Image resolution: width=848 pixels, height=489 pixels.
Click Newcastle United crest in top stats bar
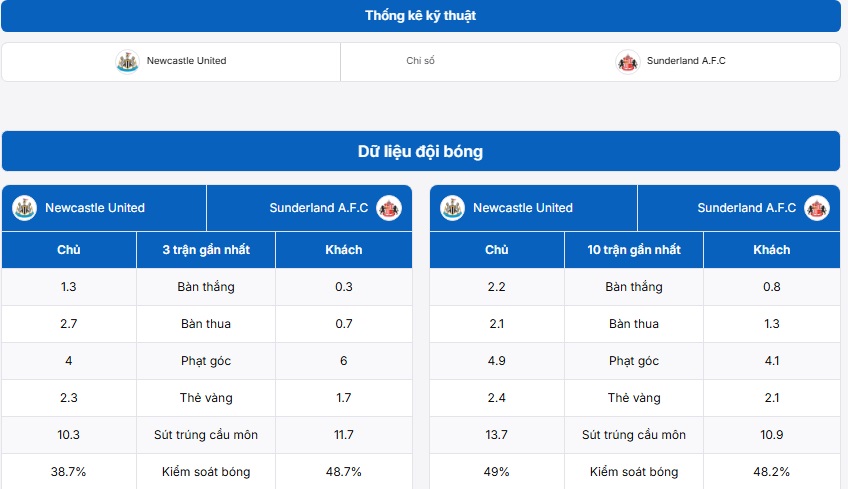point(127,61)
